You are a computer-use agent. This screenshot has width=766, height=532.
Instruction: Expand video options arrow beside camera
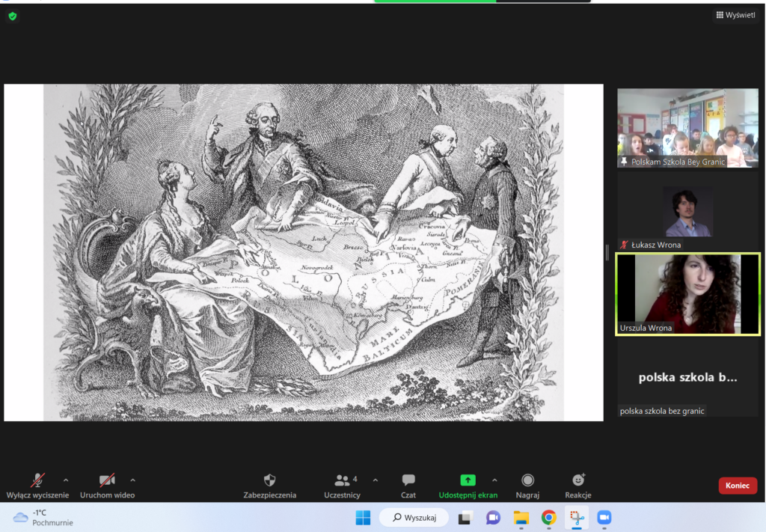(133, 480)
